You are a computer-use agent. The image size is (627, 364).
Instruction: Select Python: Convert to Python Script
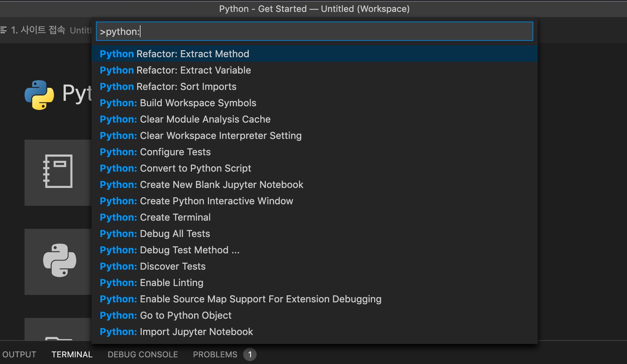click(x=314, y=168)
